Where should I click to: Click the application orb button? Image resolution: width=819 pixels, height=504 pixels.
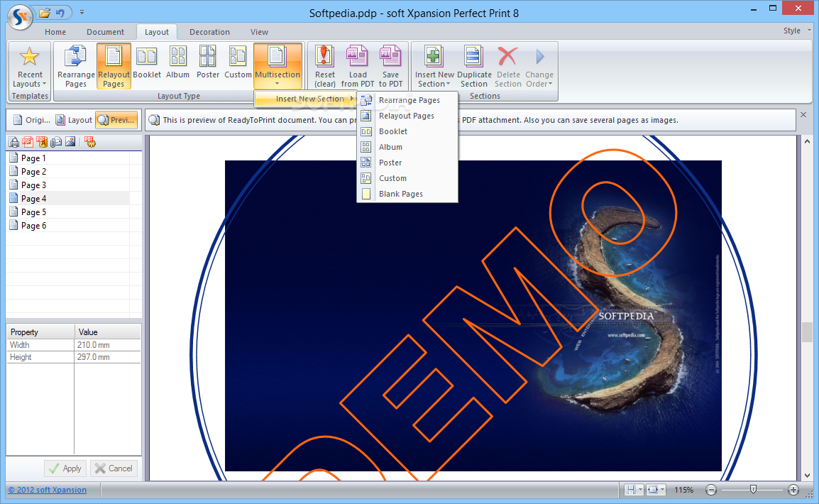point(21,16)
